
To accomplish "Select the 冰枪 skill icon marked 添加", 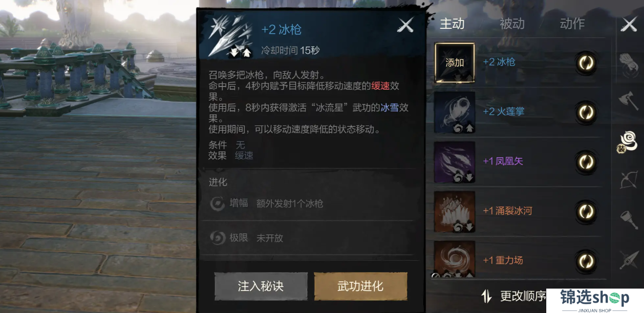I will point(454,63).
